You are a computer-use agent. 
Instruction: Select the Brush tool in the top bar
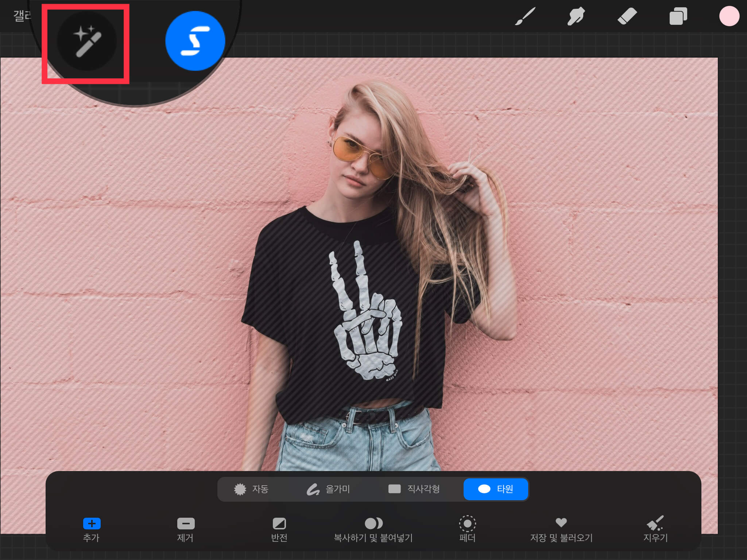pyautogui.click(x=525, y=16)
